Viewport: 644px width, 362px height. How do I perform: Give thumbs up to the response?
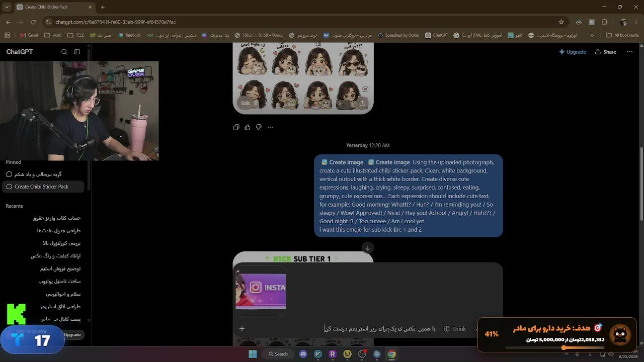(247, 127)
